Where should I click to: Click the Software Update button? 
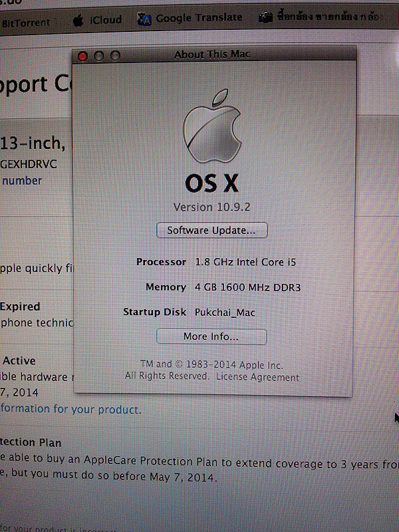click(x=211, y=231)
